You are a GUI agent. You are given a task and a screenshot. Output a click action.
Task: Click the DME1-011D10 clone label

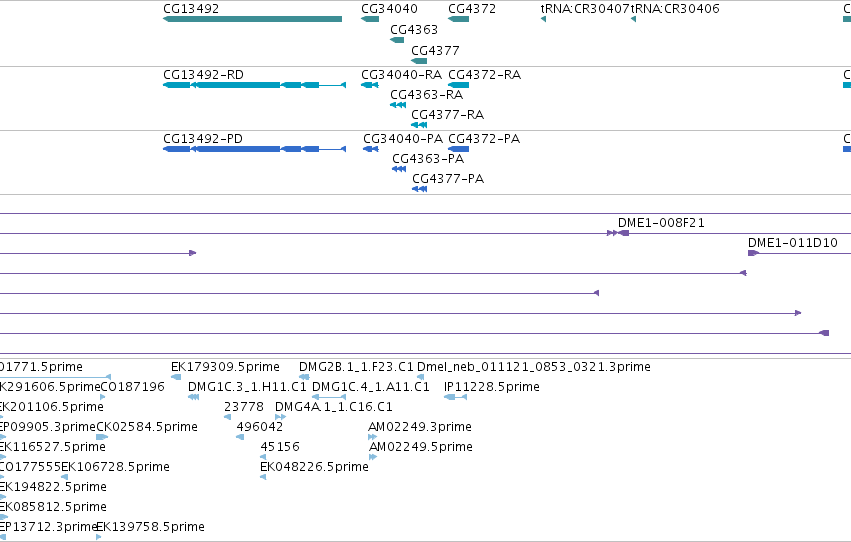pyautogui.click(x=792, y=243)
